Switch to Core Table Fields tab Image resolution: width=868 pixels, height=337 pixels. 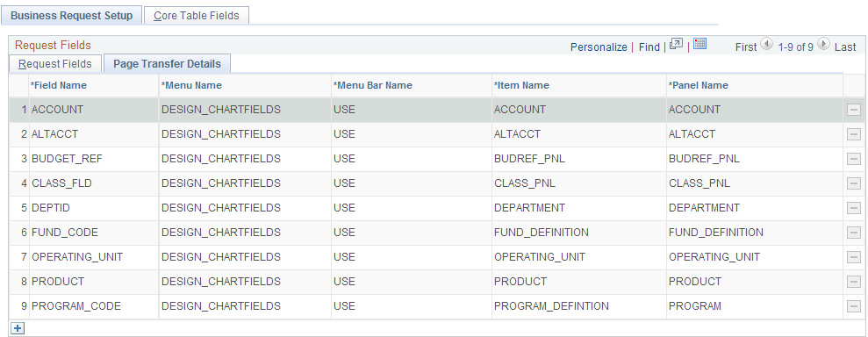(197, 16)
